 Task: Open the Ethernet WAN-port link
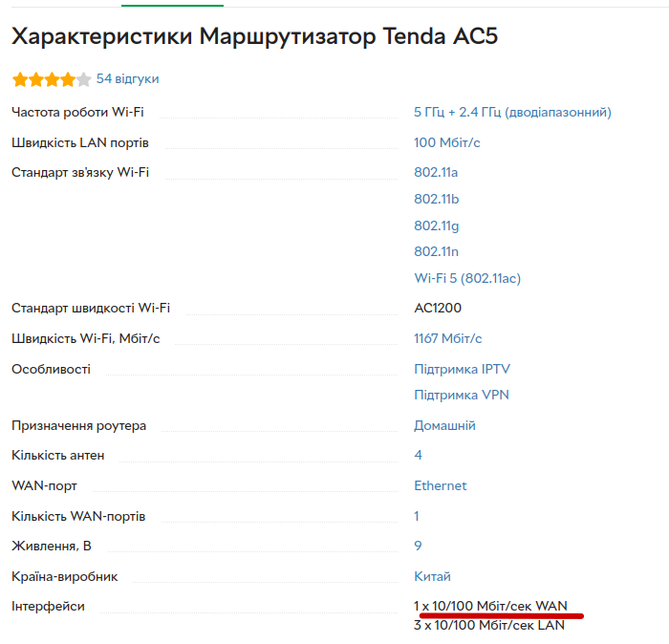pos(441,485)
